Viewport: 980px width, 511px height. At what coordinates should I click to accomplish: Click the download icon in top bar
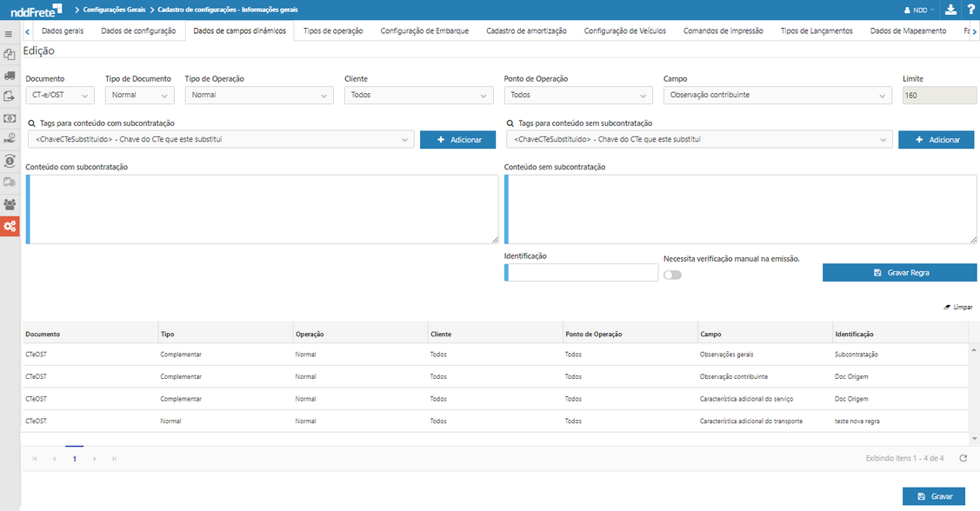[950, 10]
